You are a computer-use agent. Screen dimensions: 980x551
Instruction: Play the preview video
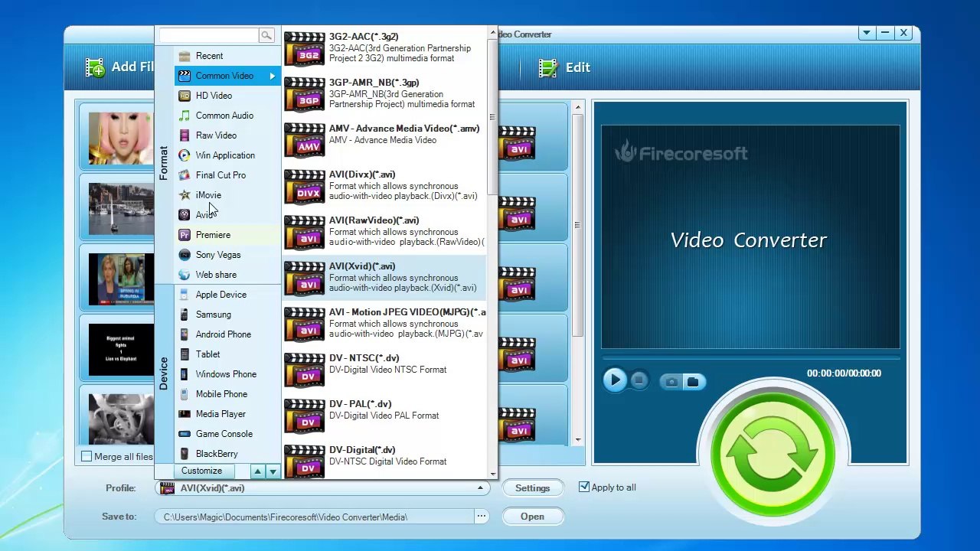(615, 380)
